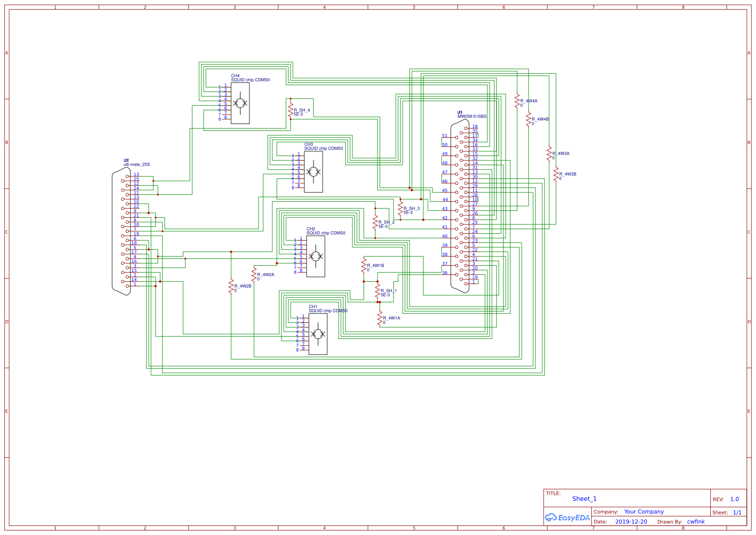The image size is (756, 535).
Task: Select the CH3 SQUID chip symbol
Action: [313, 171]
